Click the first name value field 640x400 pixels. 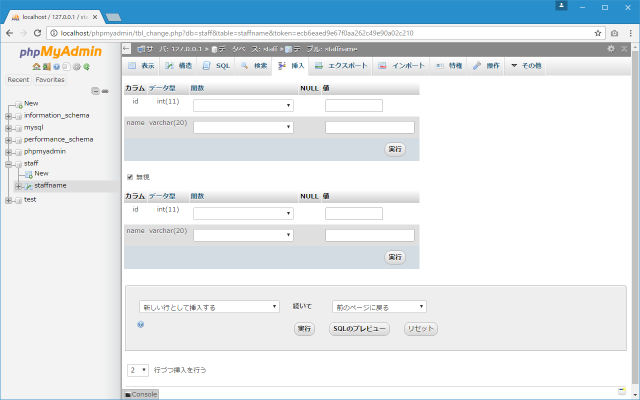coord(370,127)
